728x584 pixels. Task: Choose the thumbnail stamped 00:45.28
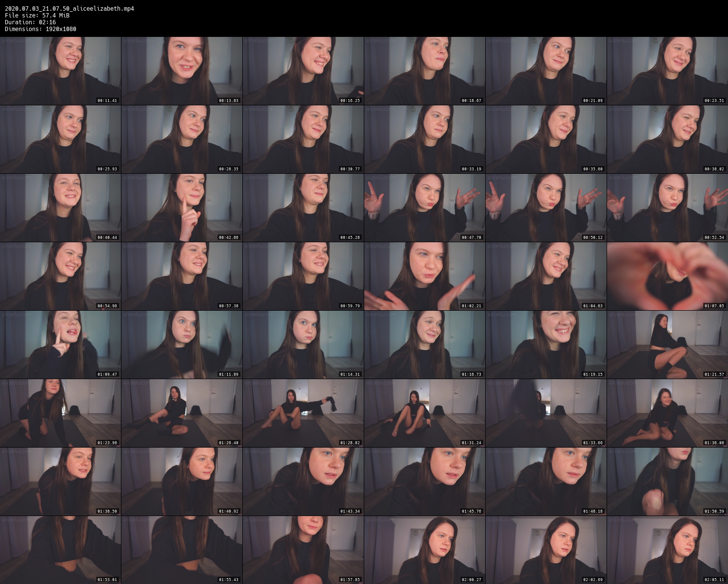[303, 207]
